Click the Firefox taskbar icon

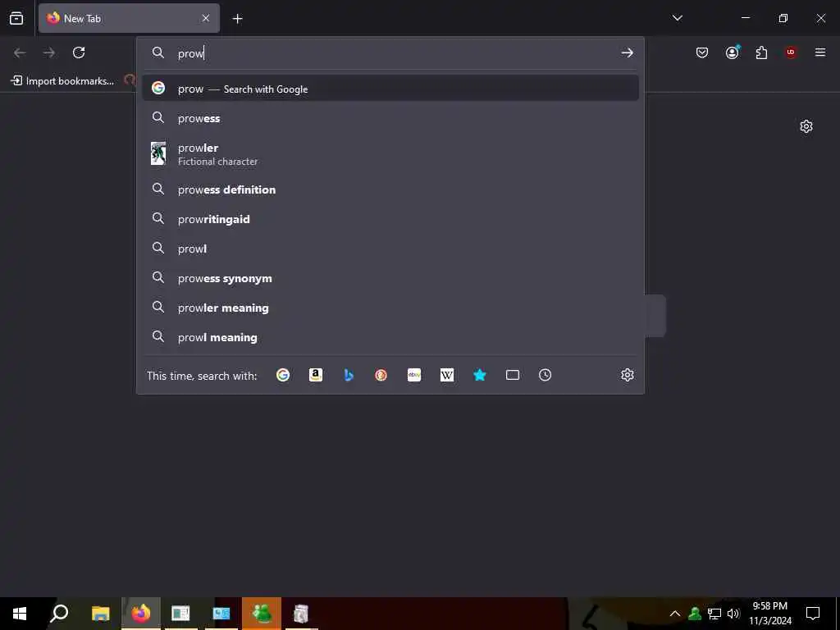click(x=141, y=614)
